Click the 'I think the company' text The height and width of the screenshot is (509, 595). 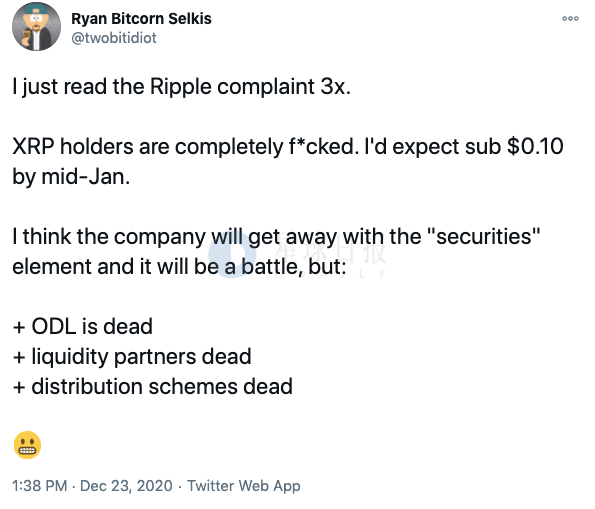109,236
